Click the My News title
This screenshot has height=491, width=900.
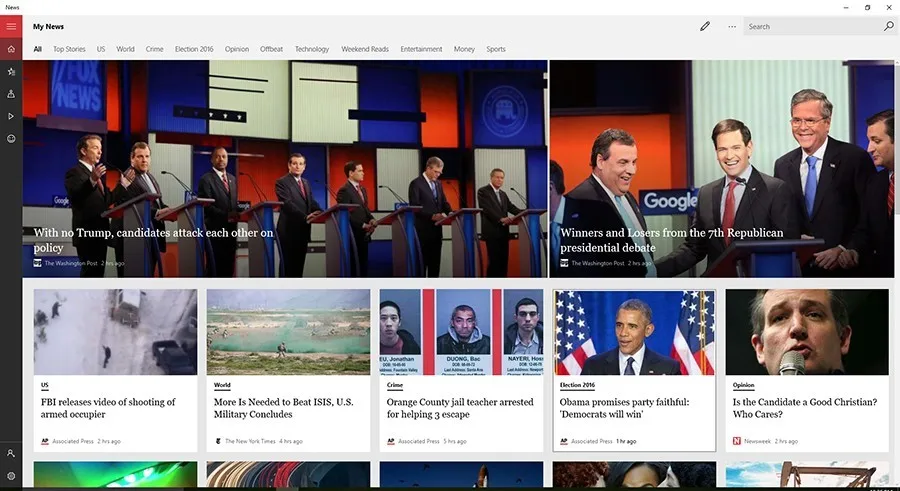coord(48,26)
